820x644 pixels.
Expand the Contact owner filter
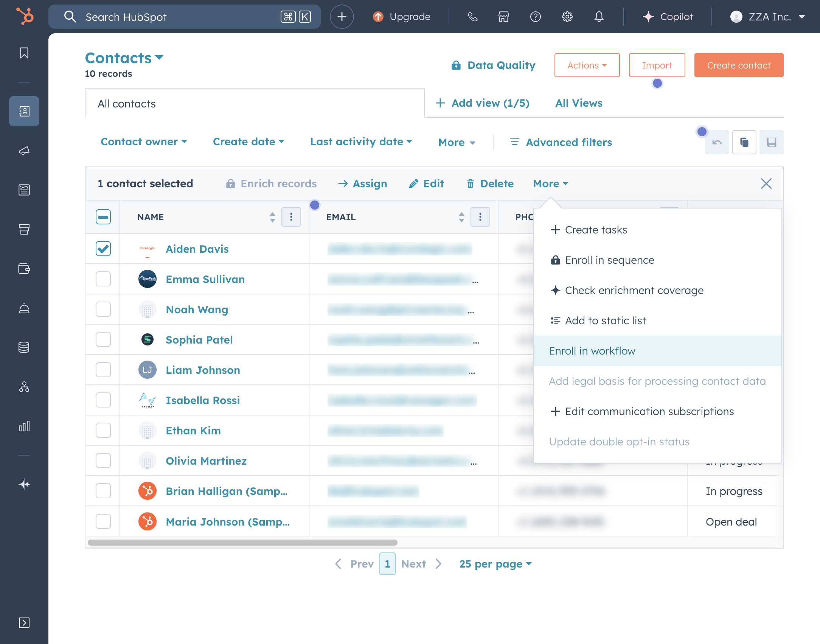point(144,142)
